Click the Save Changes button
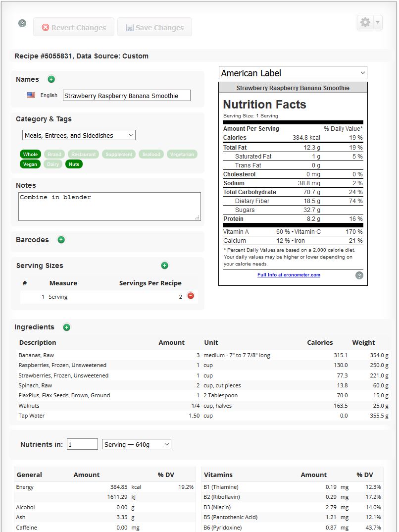The height and width of the screenshot is (532, 399). (154, 27)
